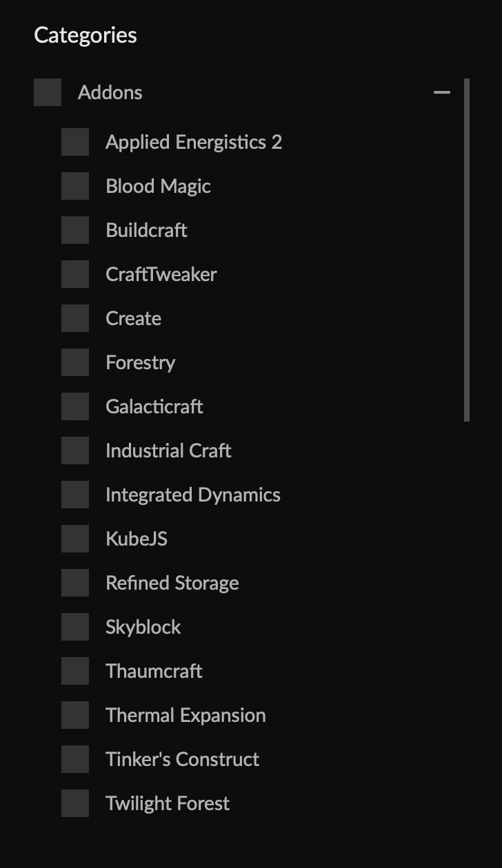Check the Industrial Craft checkbox
This screenshot has height=868, width=502.
tap(75, 451)
